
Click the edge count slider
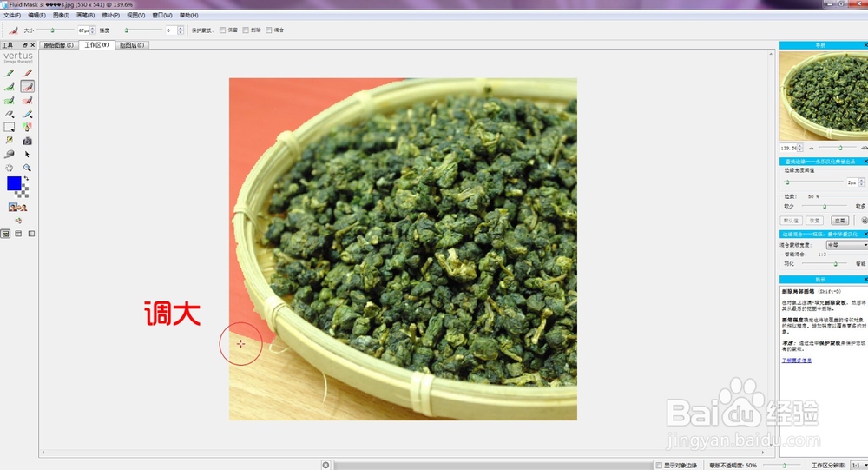[825, 206]
